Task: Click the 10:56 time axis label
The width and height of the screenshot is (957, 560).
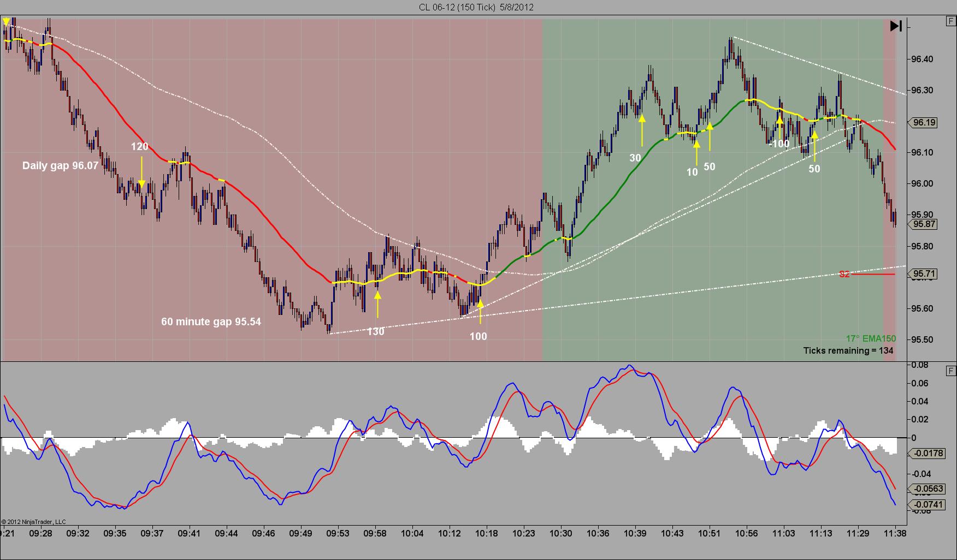Action: 746,533
